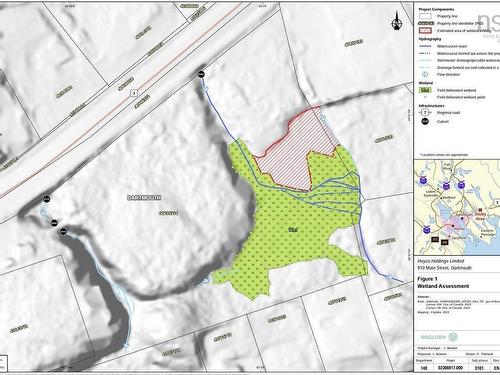Click the flow arrow just below the top culvert
500x375 pixels.
pos(205,88)
